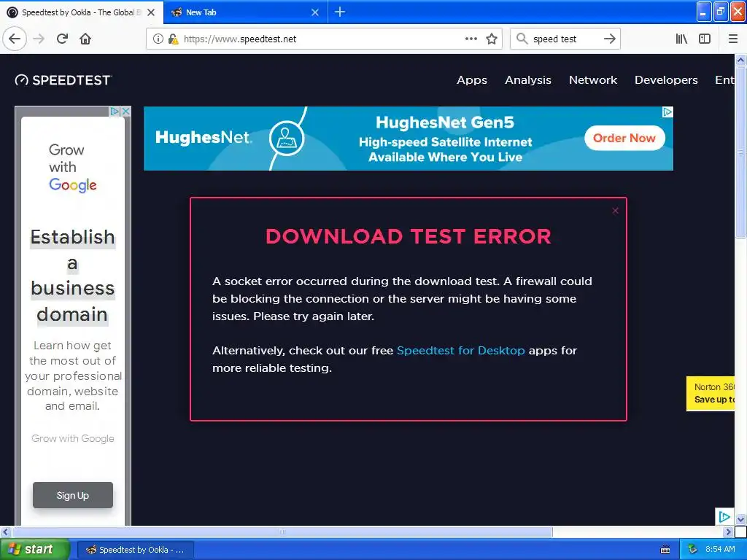
Task: Open the Library bookmarks icon
Action: [681, 39]
